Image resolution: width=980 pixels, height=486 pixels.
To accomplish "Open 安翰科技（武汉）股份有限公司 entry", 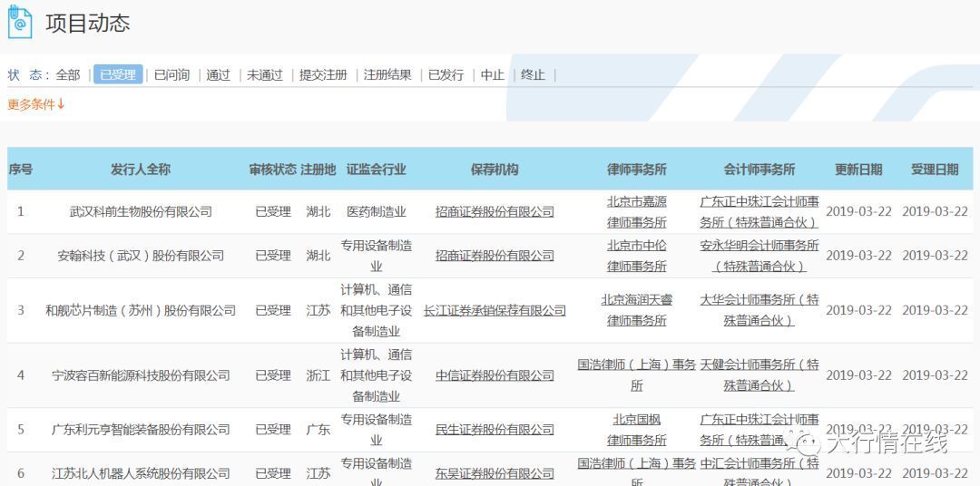I will 141,256.
